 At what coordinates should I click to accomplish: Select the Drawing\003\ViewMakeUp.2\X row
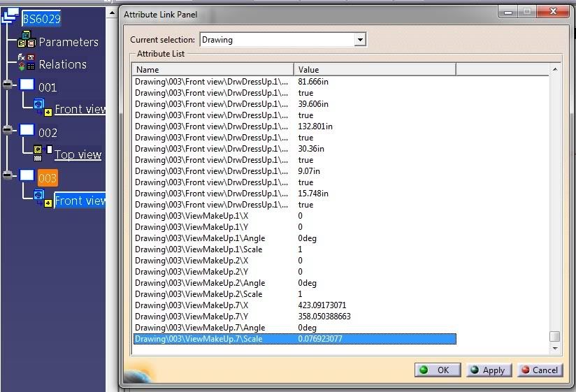[294, 261]
